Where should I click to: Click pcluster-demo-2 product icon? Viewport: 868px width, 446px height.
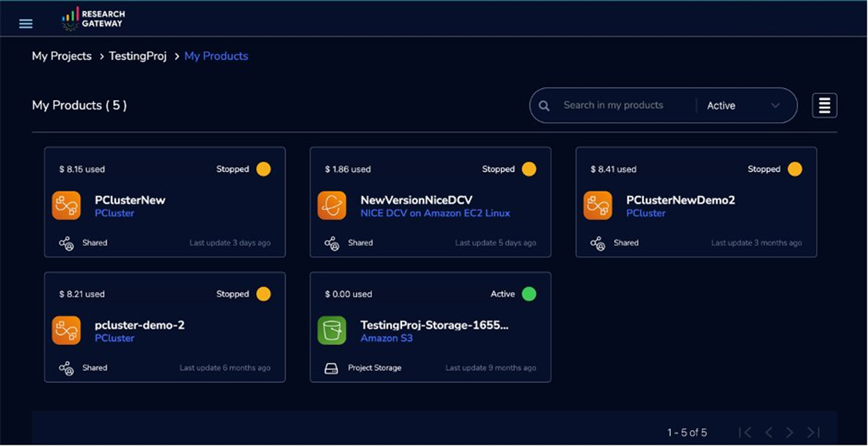click(67, 331)
